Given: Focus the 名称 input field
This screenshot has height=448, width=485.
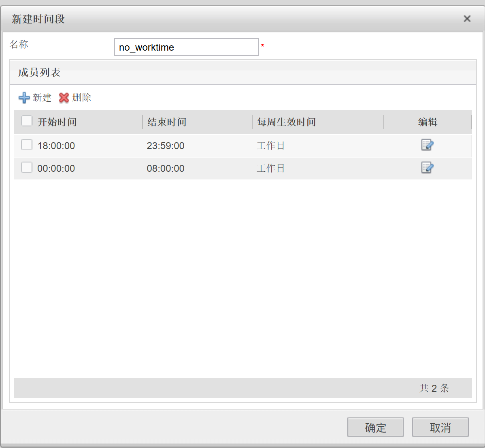Looking at the screenshot, I should pos(187,47).
